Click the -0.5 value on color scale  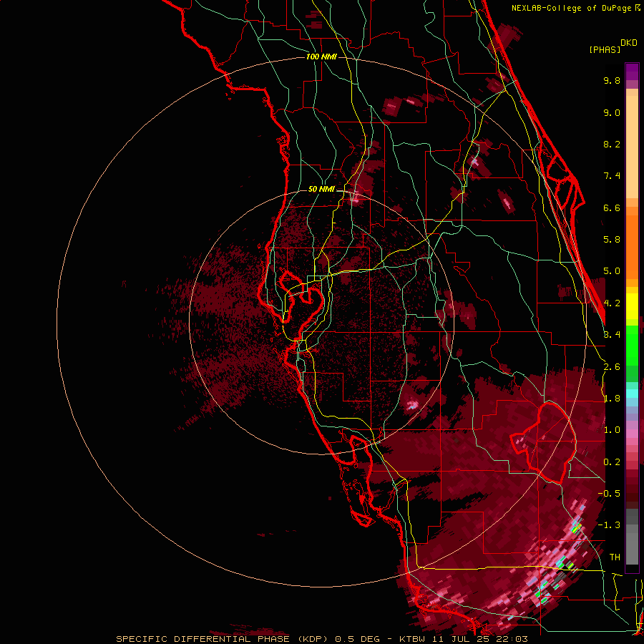point(609,494)
